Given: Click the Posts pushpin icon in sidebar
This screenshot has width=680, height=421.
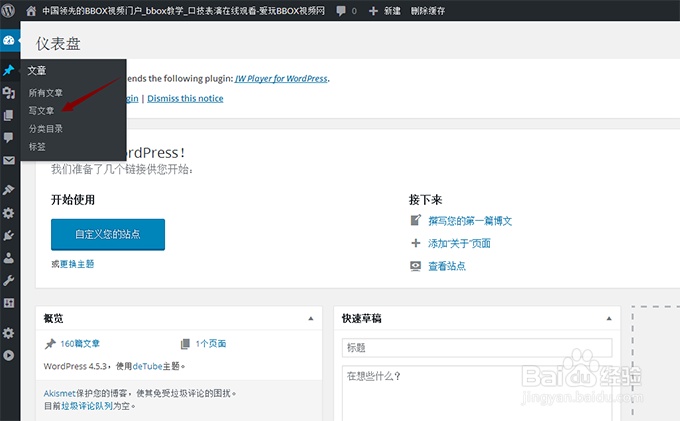Looking at the screenshot, I should 9,70.
